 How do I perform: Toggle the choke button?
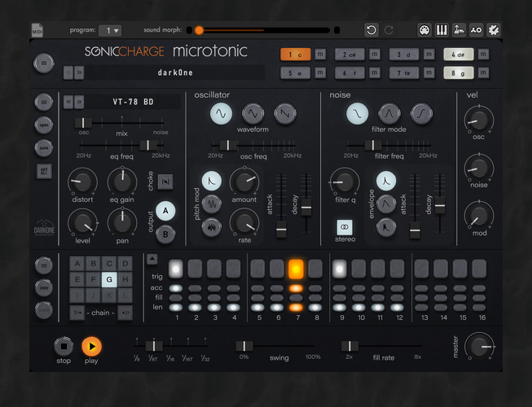pos(165,182)
